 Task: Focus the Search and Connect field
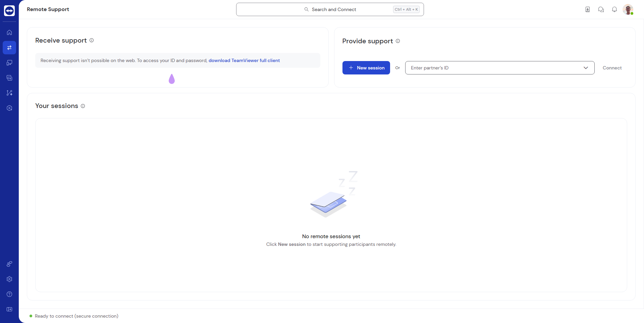tap(330, 9)
